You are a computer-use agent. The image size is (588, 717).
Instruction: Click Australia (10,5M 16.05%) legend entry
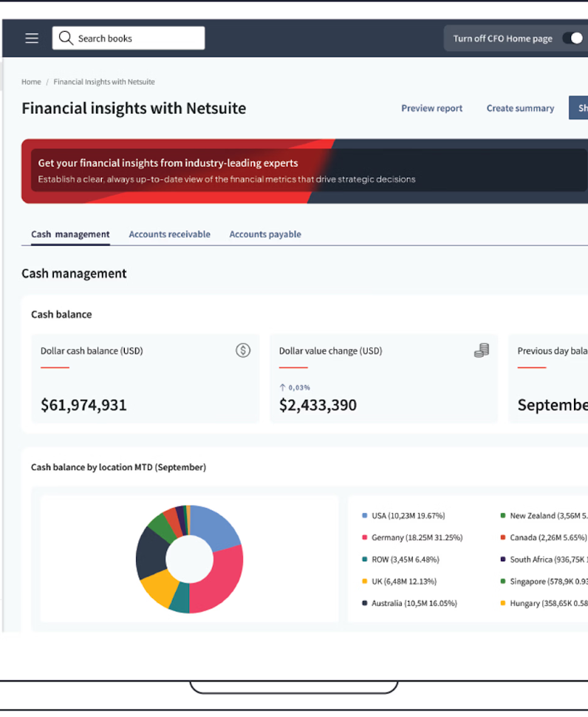409,604
